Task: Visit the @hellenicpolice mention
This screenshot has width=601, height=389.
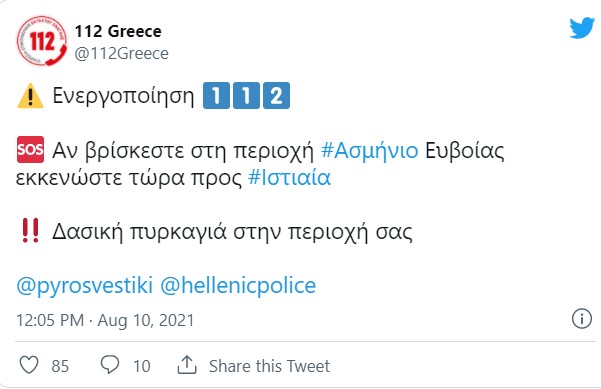Action: pyautogui.click(x=238, y=286)
